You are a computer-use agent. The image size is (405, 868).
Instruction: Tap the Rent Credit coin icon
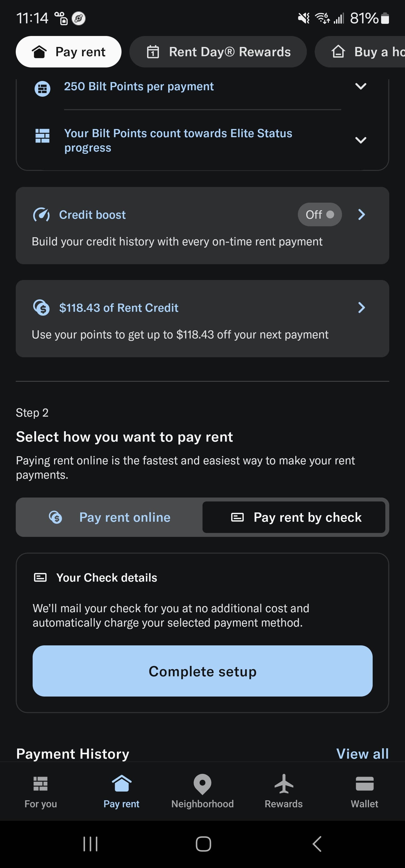(x=41, y=308)
